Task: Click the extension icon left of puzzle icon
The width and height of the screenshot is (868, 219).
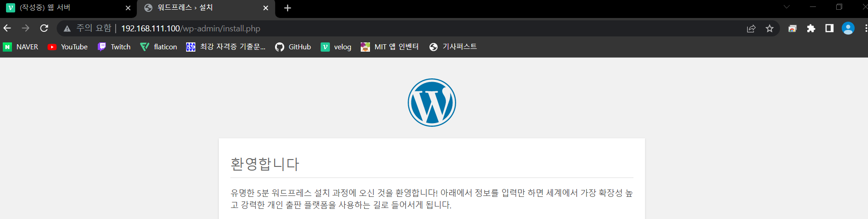Action: [792, 29]
